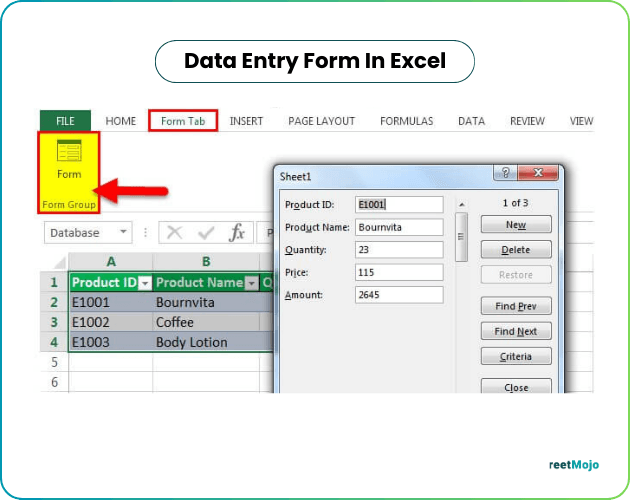
Task: Click the Delete button in form
Action: pos(516,250)
